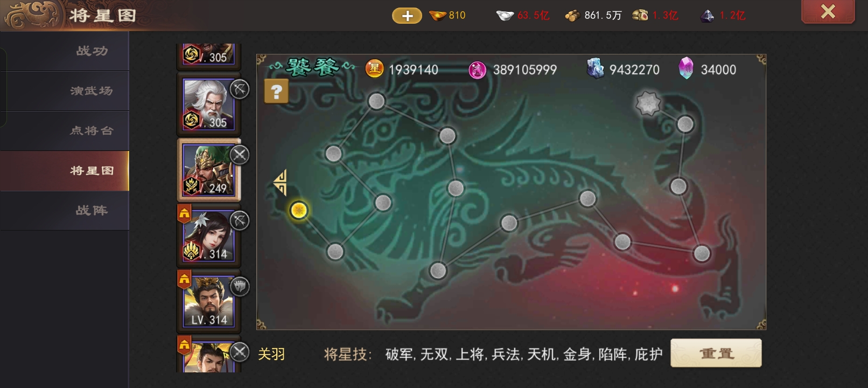
Task: Click the blue ore resource icon
Action: (x=595, y=69)
